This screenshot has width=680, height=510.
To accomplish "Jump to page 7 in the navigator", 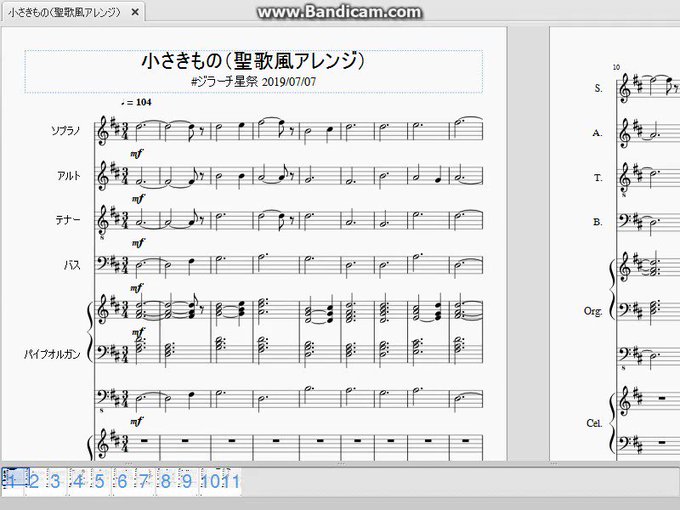I will pos(144,481).
